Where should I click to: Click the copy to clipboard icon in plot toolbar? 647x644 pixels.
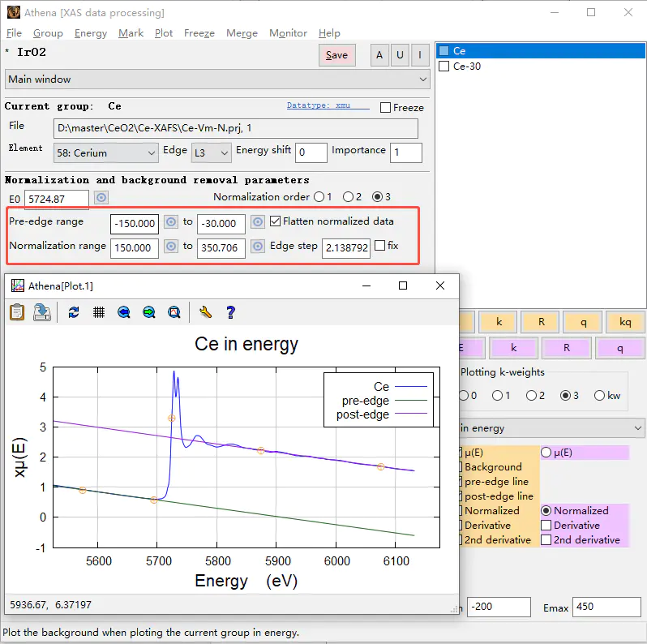(17, 312)
